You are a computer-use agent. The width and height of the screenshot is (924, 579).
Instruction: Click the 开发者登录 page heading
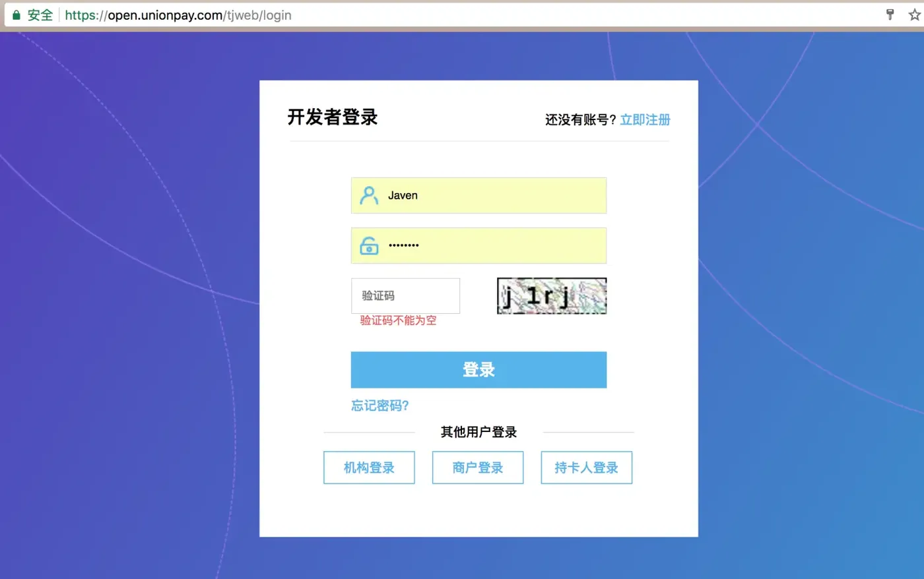tap(333, 117)
